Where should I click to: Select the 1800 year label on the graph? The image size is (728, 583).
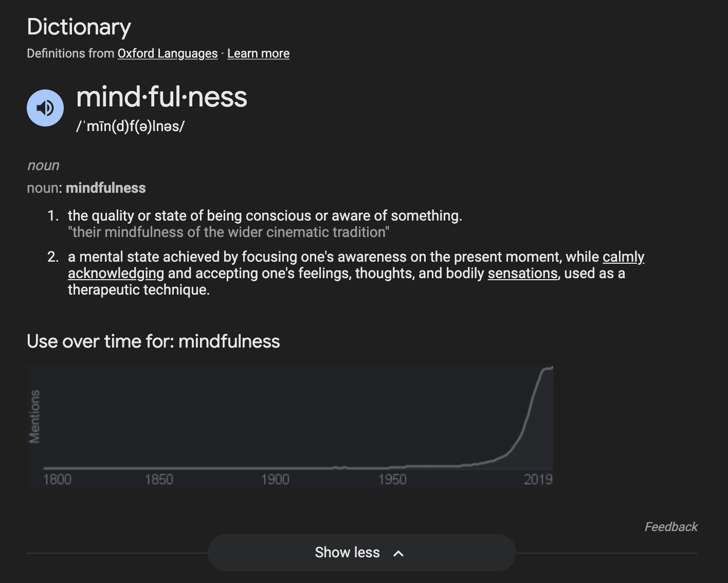[x=57, y=480]
